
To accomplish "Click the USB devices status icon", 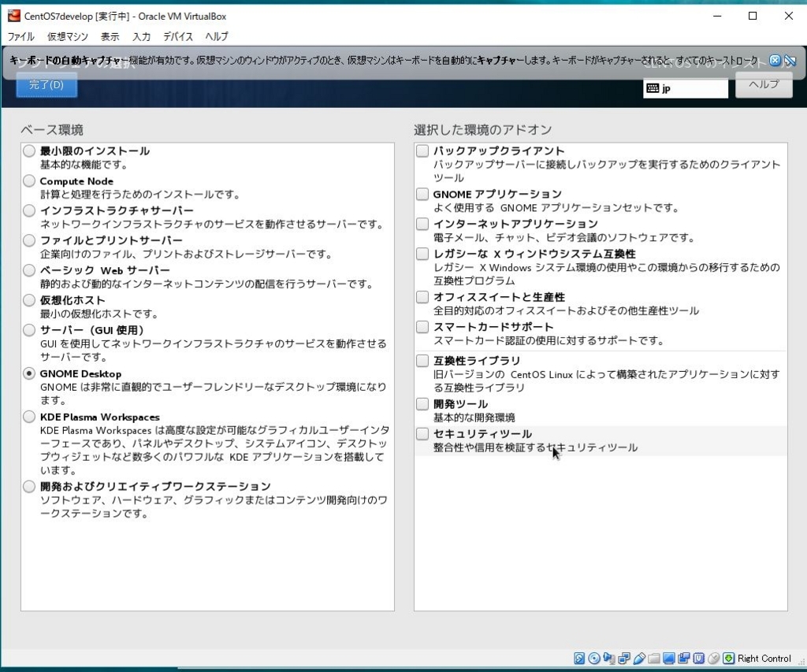I will click(639, 658).
